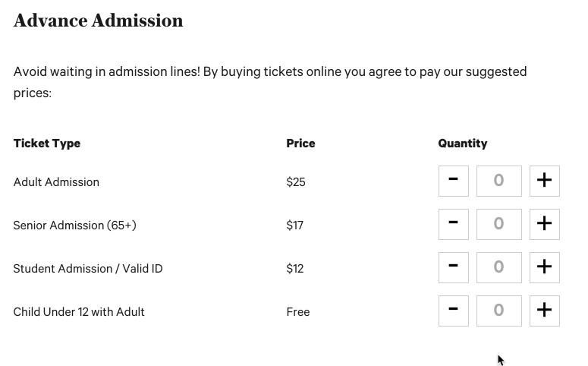Decrease Adult Admission ticket quantity

(453, 181)
